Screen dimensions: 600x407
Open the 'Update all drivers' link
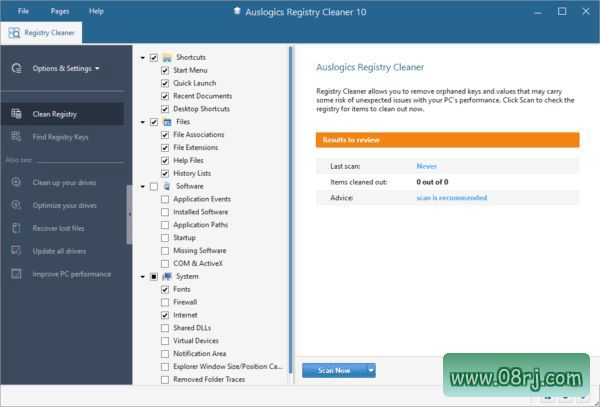click(59, 251)
